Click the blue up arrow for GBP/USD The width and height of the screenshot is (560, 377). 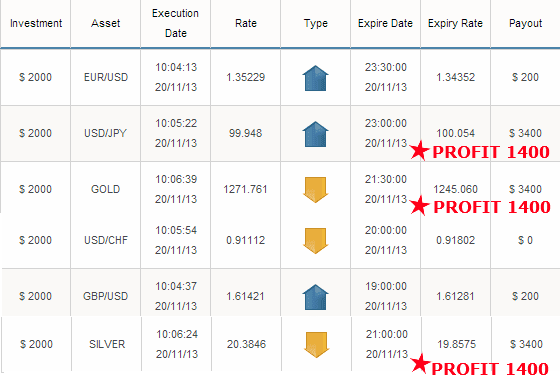[x=315, y=297]
